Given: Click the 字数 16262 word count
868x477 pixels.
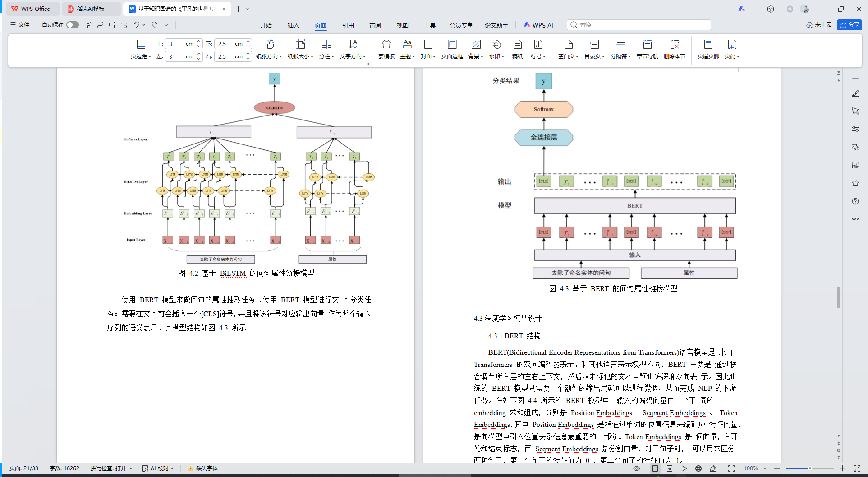Looking at the screenshot, I should point(64,468).
